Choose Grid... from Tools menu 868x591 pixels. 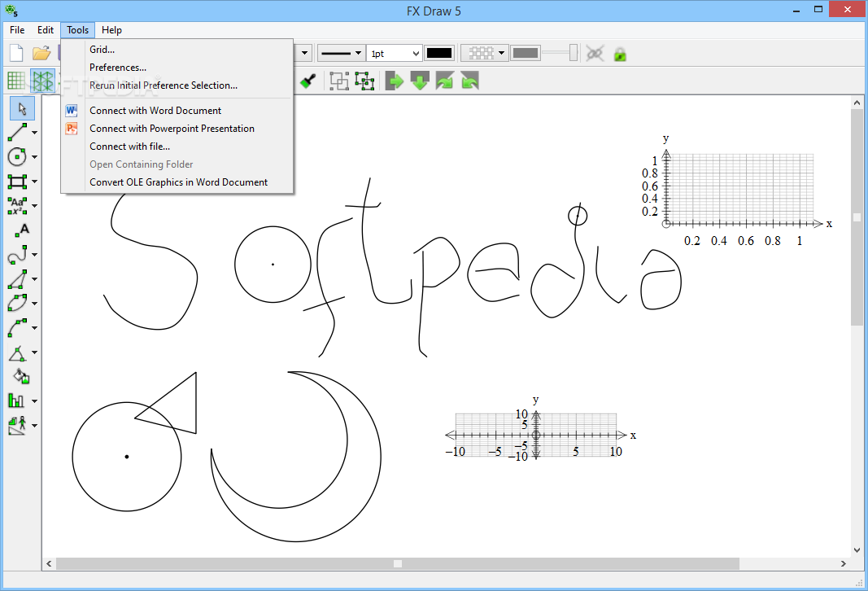tap(177, 50)
